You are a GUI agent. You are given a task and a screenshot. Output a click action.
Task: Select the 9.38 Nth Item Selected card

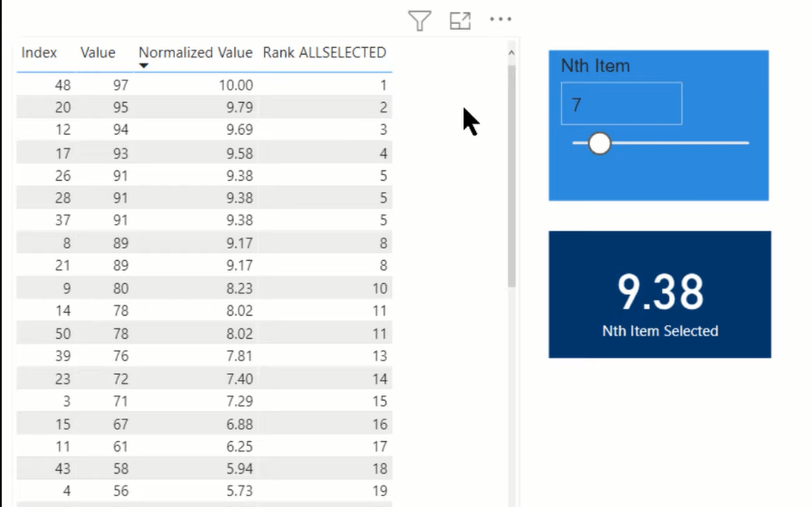(659, 294)
